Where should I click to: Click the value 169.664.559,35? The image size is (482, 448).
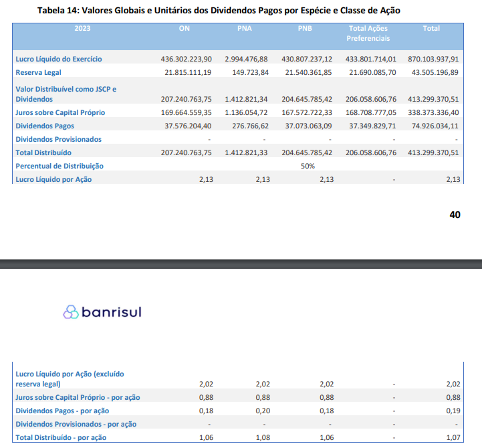pos(187,112)
